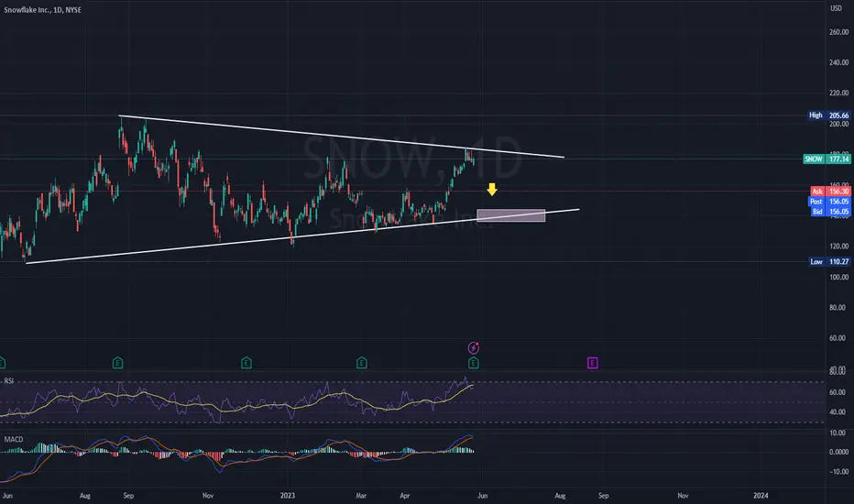Click the 0.0000 MACD axis label
The width and height of the screenshot is (854, 504).
point(838,453)
